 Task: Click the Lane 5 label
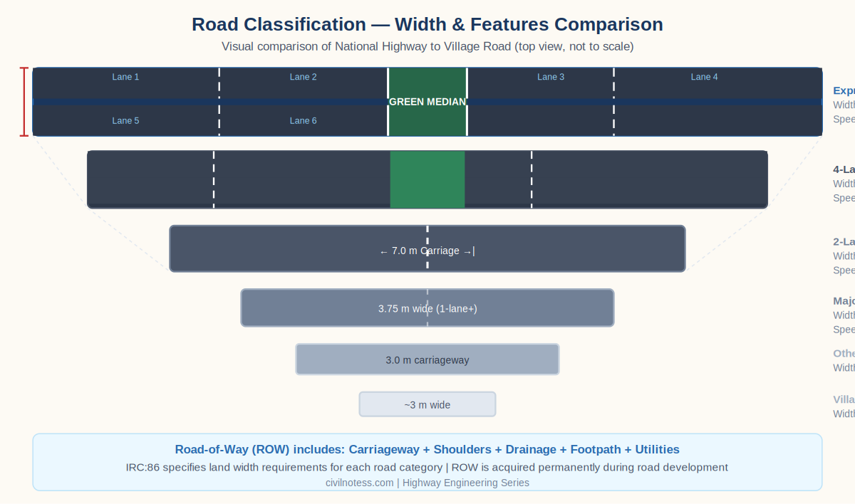[125, 121]
